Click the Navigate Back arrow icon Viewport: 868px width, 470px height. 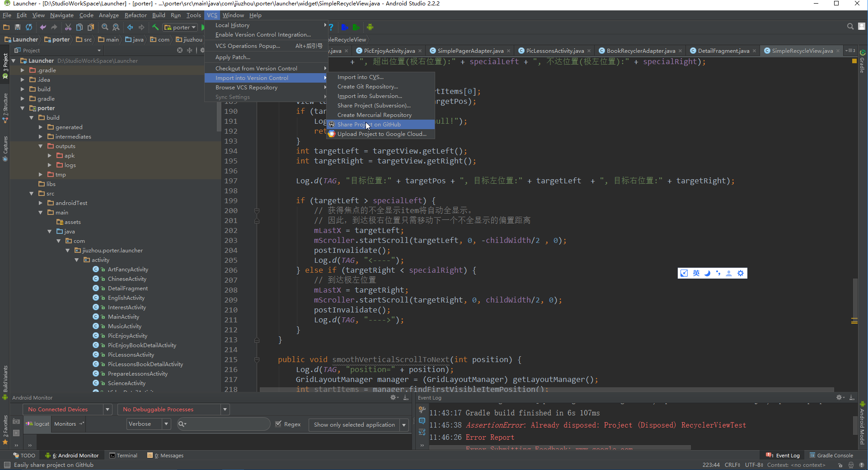(130, 27)
